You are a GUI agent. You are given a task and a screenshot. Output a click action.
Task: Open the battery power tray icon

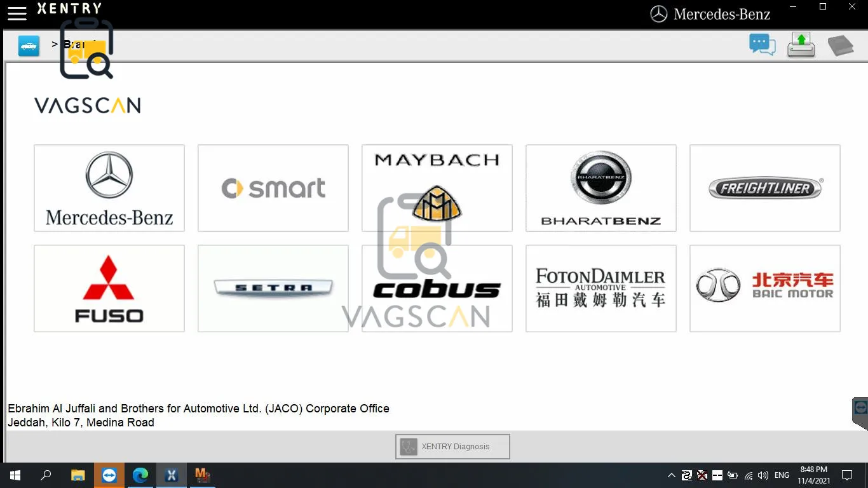pos(733,475)
